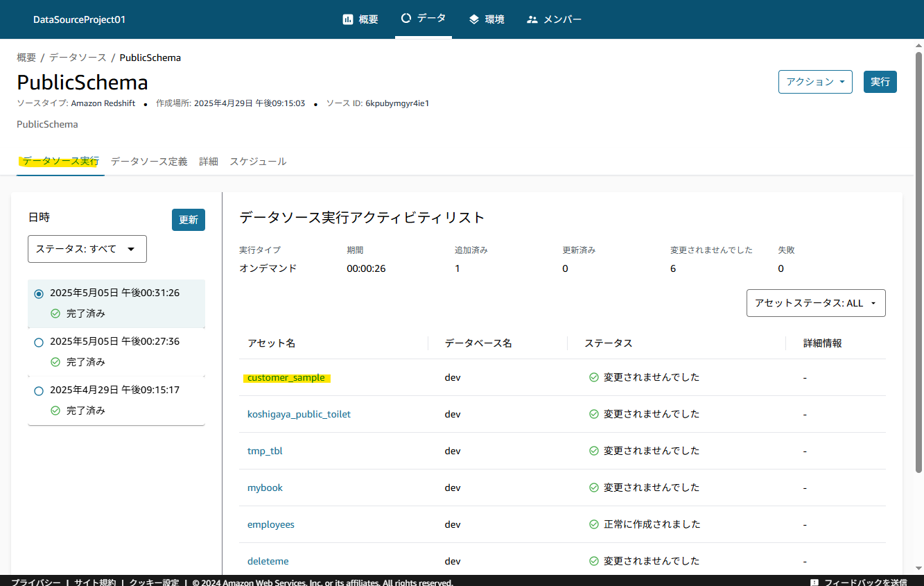Click the 詳細情報 column header
This screenshot has height=586, width=924.
[823, 343]
